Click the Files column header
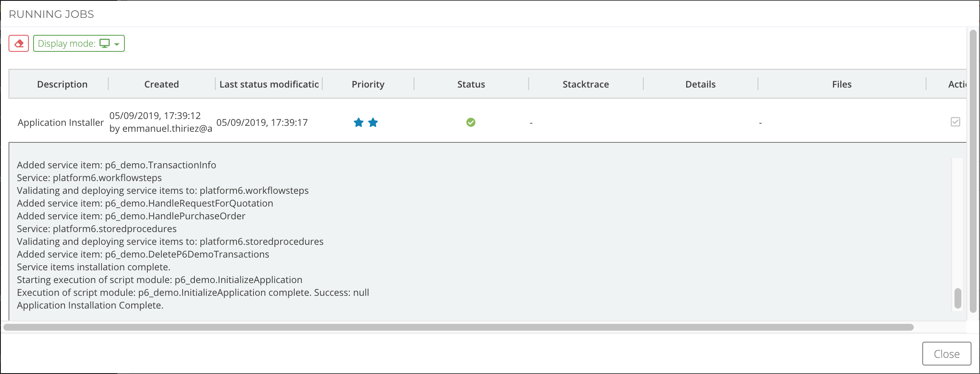Viewport: 980px width, 374px height. [842, 84]
